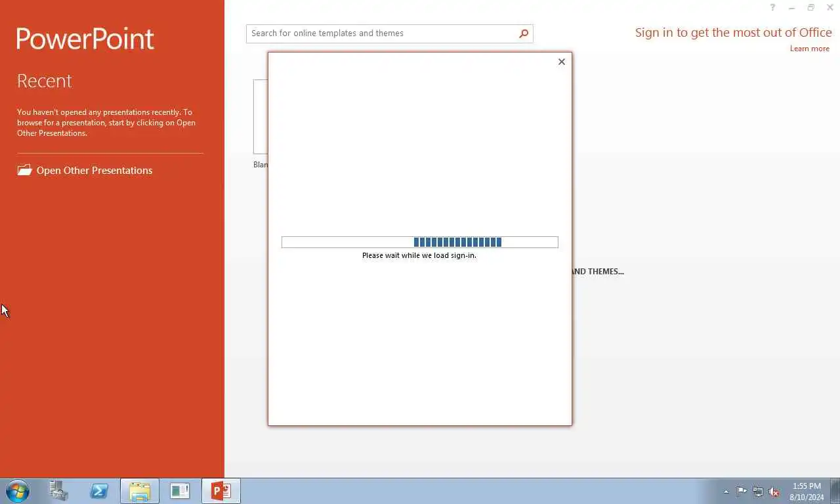
Task: Click the folder icon beside Open Other Presentations
Action: [x=24, y=170]
